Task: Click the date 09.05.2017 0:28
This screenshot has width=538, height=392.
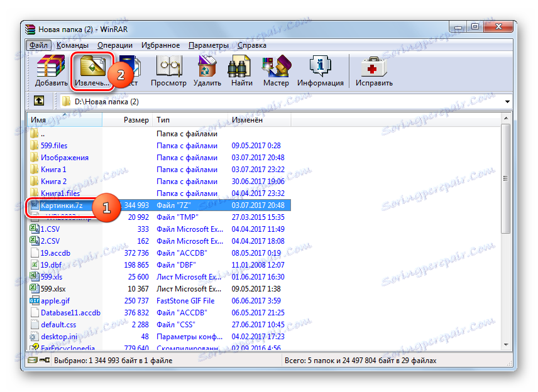Action: point(256,145)
